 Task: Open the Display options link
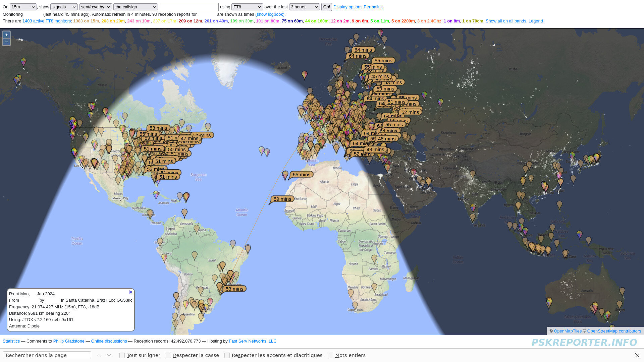pyautogui.click(x=347, y=7)
